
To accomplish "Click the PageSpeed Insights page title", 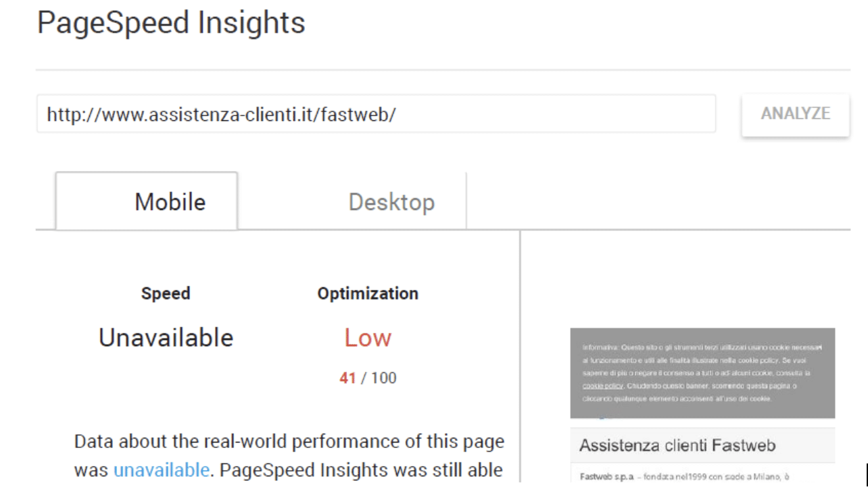I will (x=171, y=22).
